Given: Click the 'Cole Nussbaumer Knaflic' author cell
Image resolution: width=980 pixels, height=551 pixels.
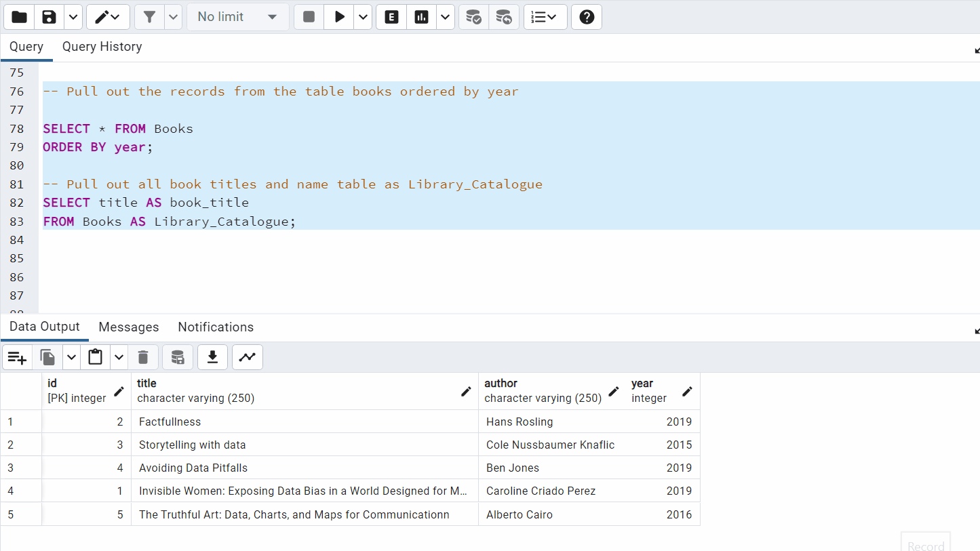Looking at the screenshot, I should point(552,445).
